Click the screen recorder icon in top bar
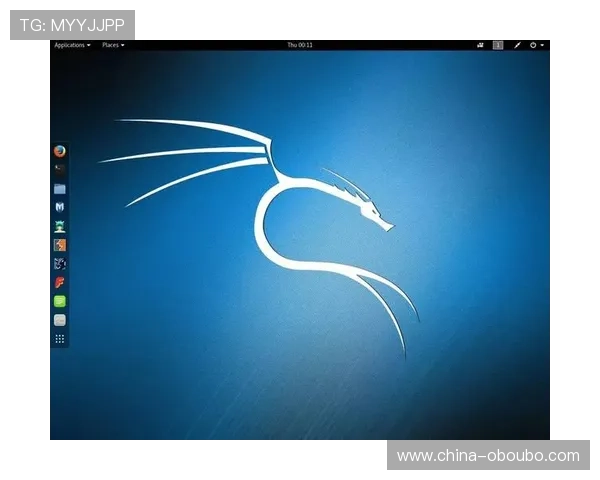 (480, 45)
